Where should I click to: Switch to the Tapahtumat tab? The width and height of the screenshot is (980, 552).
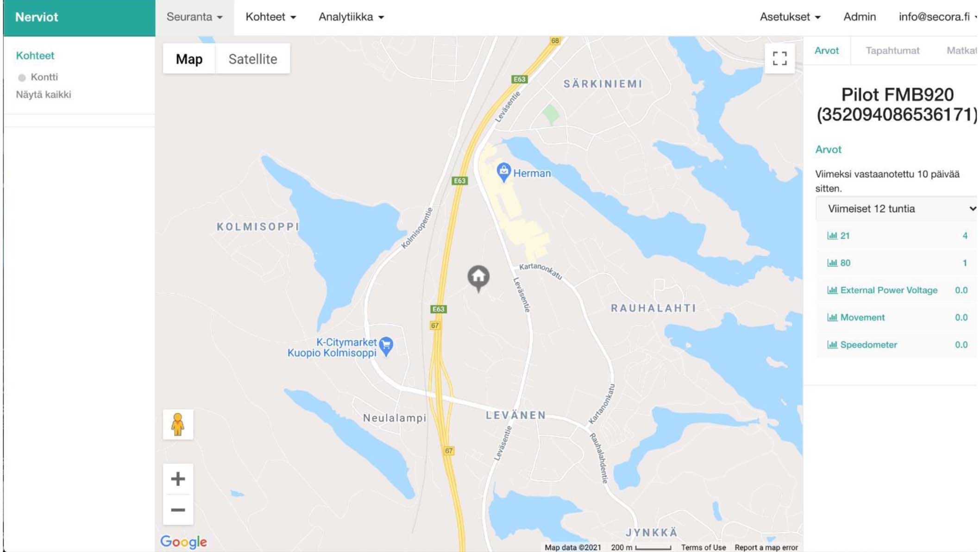(x=892, y=50)
